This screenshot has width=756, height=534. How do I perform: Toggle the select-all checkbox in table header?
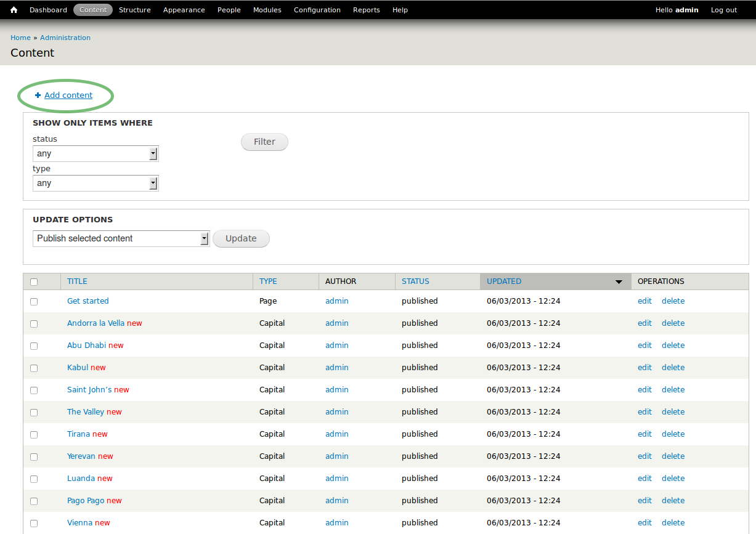34,282
